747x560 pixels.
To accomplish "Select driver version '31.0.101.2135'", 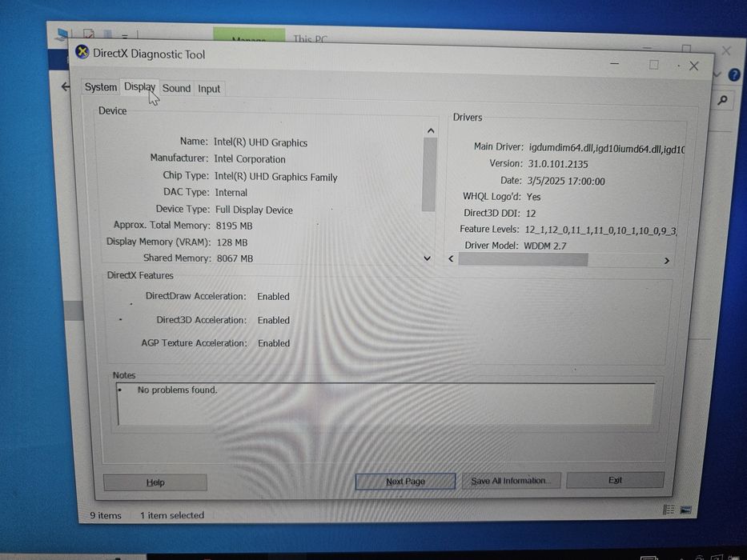I will click(x=558, y=164).
